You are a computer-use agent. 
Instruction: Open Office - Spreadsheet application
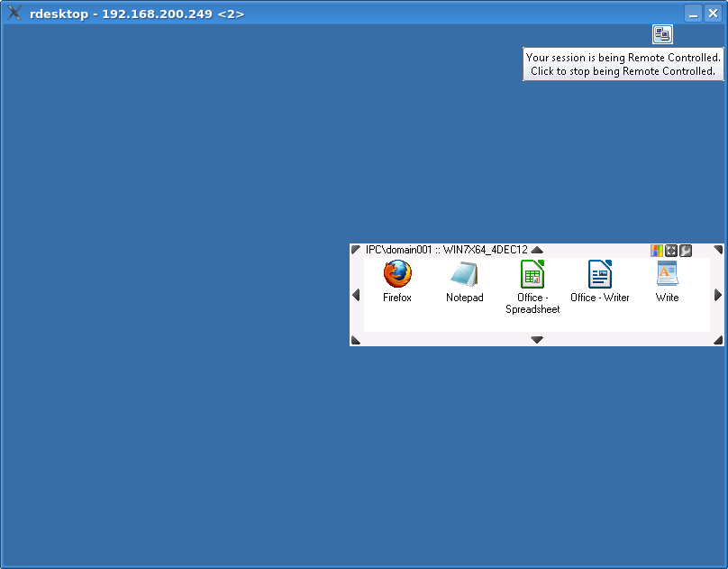tap(532, 274)
